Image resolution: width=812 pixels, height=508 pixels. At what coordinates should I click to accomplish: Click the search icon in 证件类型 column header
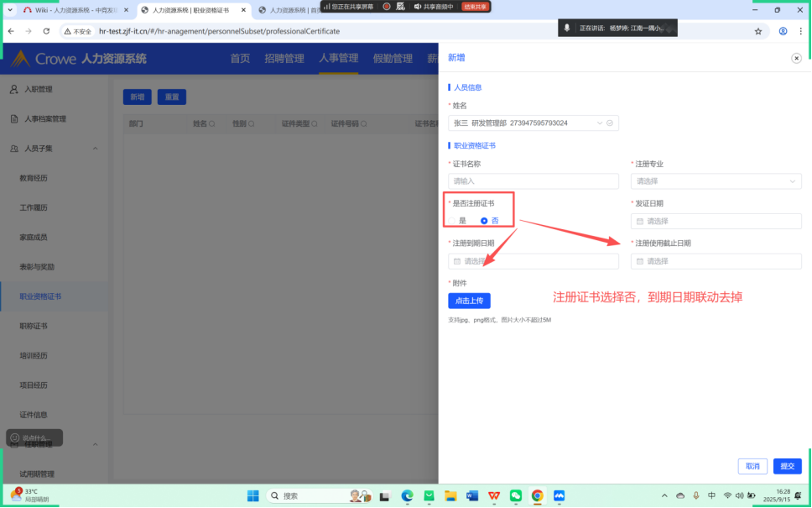tap(315, 124)
